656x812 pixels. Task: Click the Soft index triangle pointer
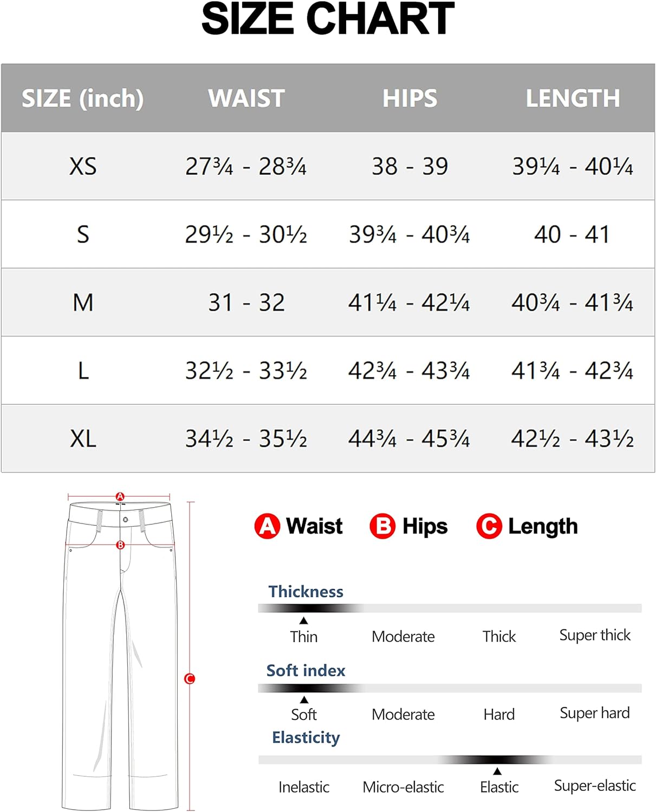point(304,700)
